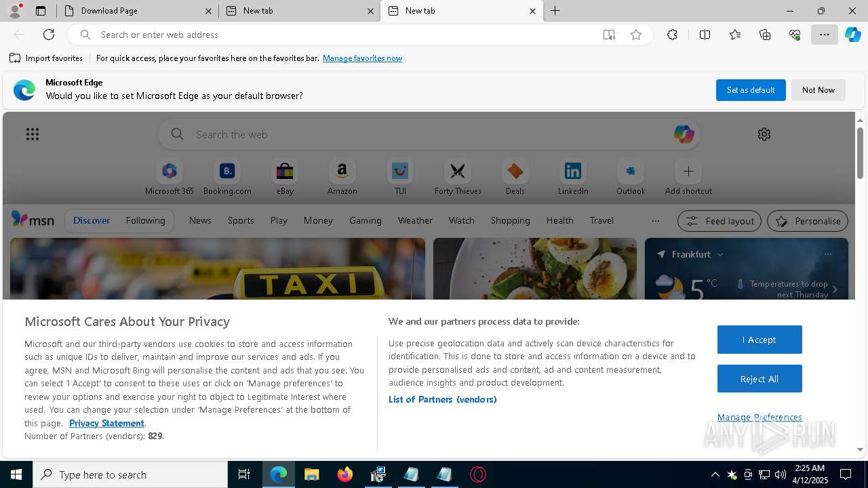Open the Health category
This screenshot has height=488, width=868.
pyautogui.click(x=560, y=221)
